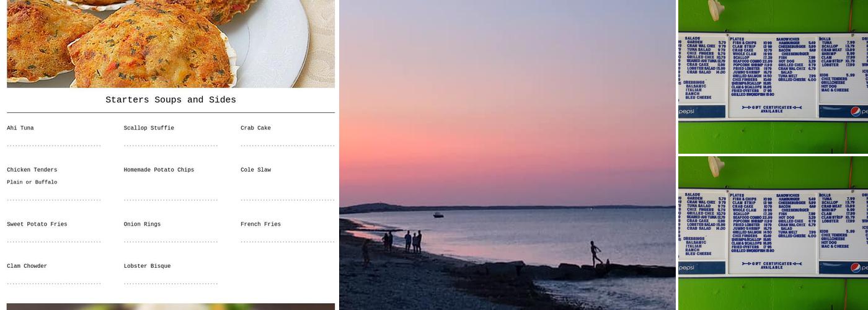Click the boat floating in the sunset photo
The width and height of the screenshot is (868, 310).
point(438,215)
